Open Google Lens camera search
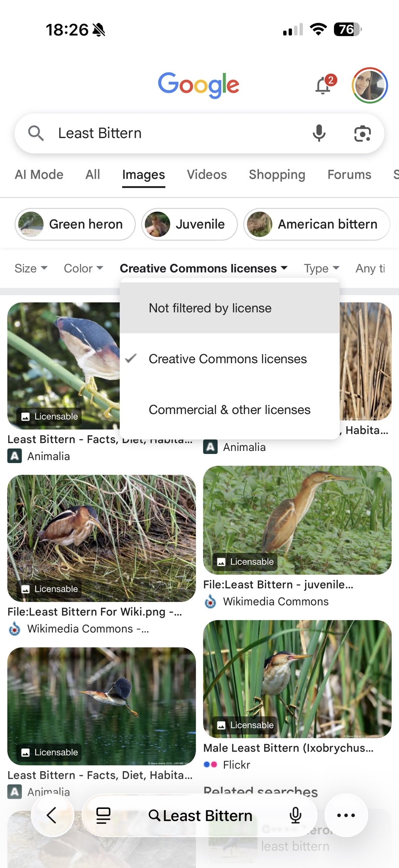 tap(362, 133)
